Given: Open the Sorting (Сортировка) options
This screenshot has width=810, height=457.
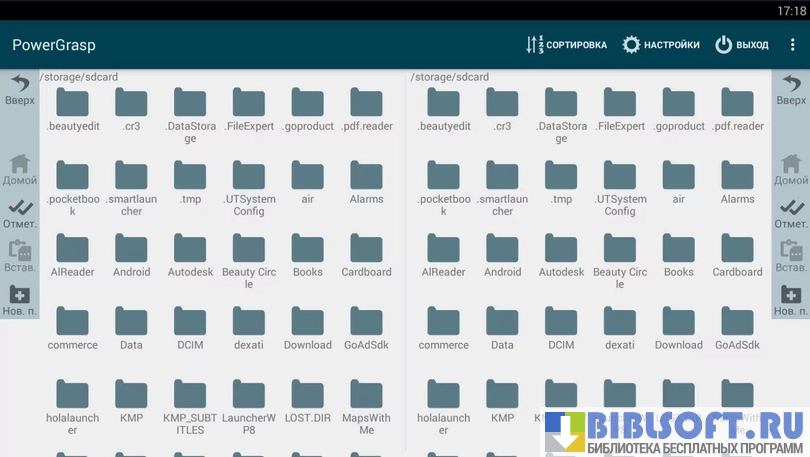Looking at the screenshot, I should click(566, 45).
